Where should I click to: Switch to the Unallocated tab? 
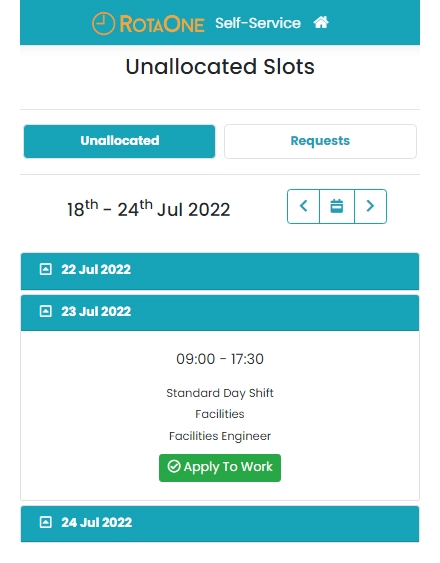point(120,141)
